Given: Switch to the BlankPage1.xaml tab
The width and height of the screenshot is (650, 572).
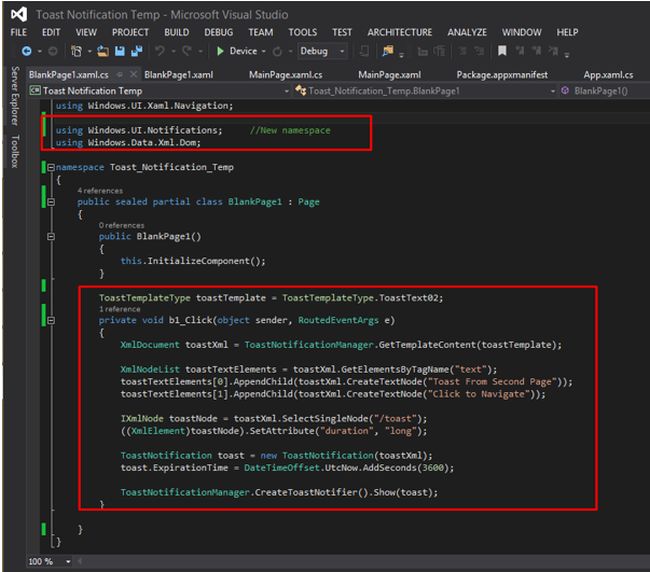Looking at the screenshot, I should pyautogui.click(x=179, y=75).
